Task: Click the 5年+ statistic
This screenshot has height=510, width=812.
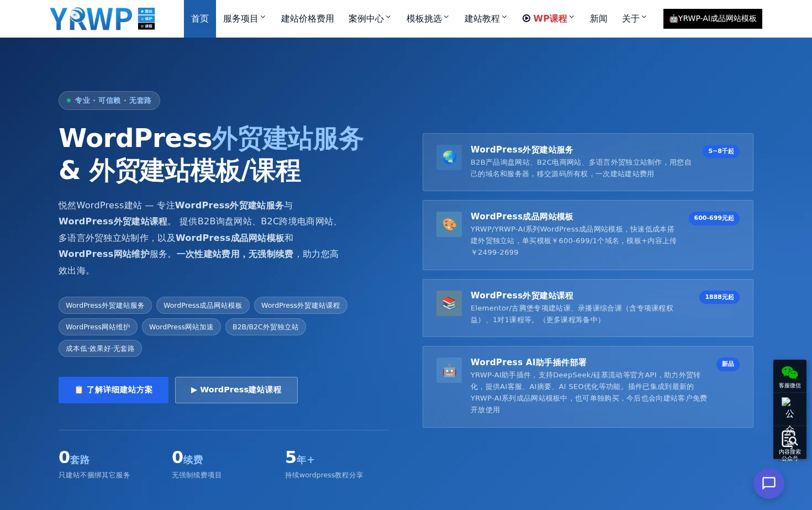Action: point(300,458)
